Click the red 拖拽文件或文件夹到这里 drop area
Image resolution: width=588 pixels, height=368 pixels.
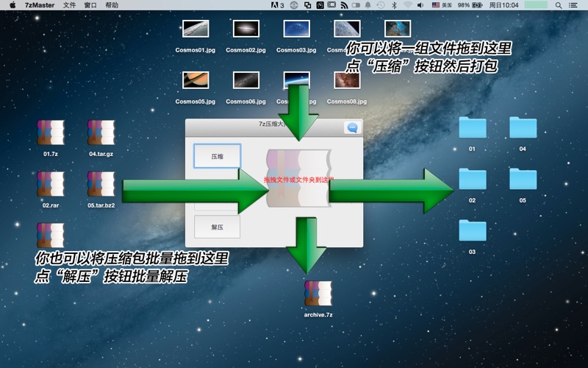click(298, 180)
